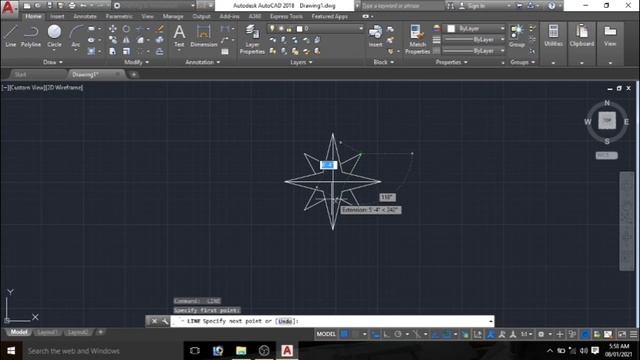Switch to Layout1 tab

pyautogui.click(x=47, y=332)
